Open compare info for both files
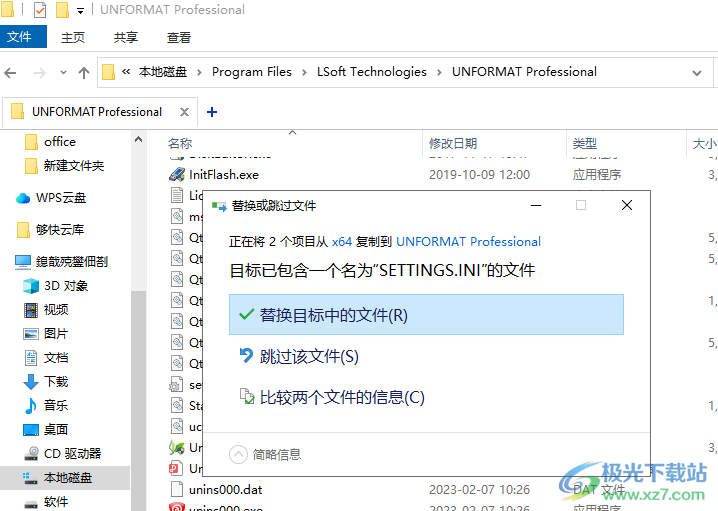The width and height of the screenshot is (718, 511). [x=332, y=397]
